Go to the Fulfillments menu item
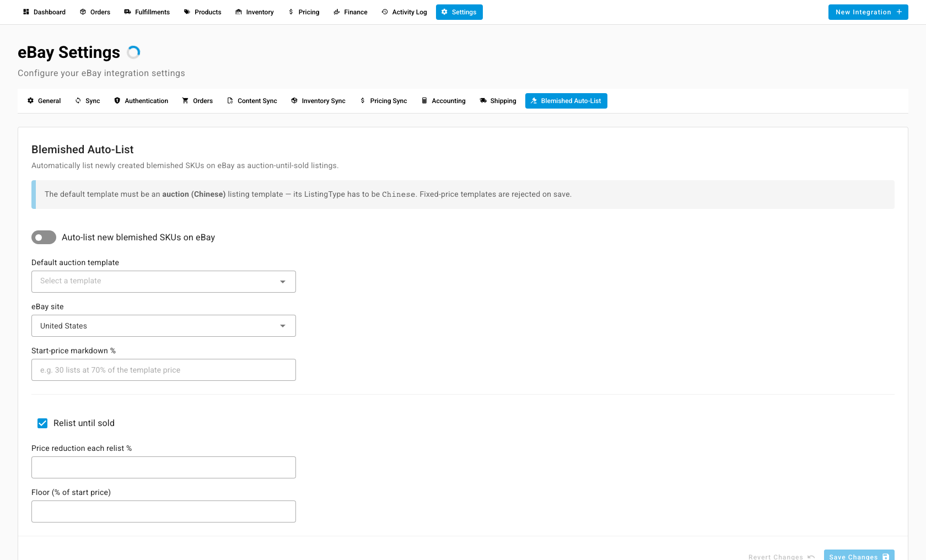Viewport: 926px width, 560px height. [147, 12]
